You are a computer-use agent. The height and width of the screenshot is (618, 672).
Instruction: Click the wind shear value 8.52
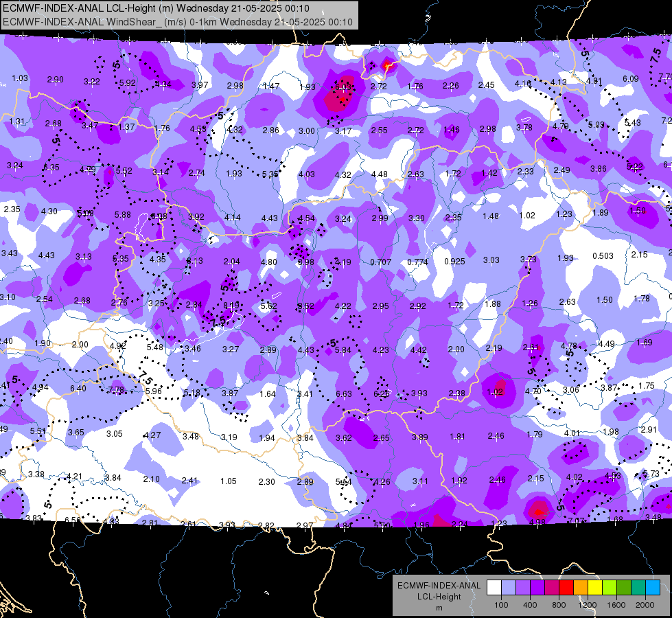305,306
